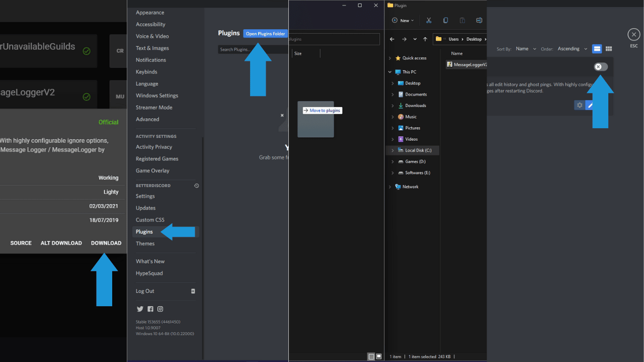Click '1 item selected 243 KB' status text
This screenshot has height=362, width=644.
[430, 356]
